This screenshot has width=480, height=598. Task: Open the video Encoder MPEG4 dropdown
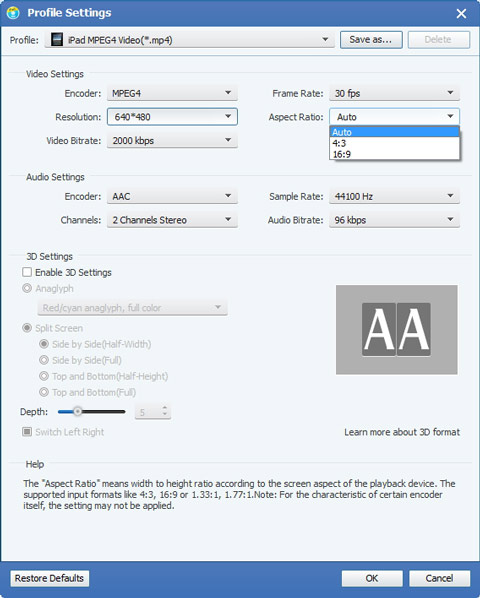(172, 93)
